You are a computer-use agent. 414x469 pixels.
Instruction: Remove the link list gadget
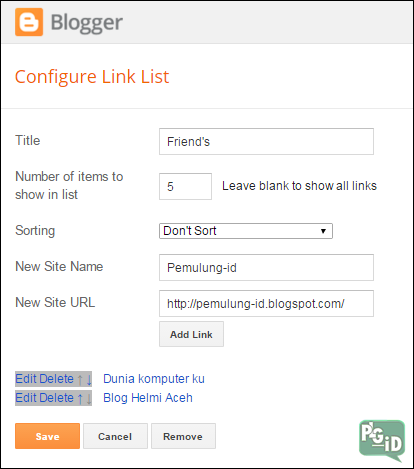pos(183,436)
